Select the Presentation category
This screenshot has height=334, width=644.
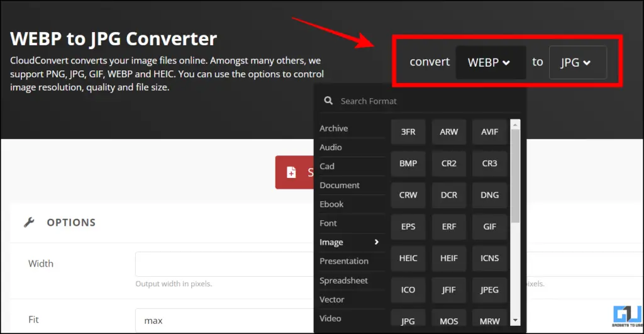(x=352, y=261)
